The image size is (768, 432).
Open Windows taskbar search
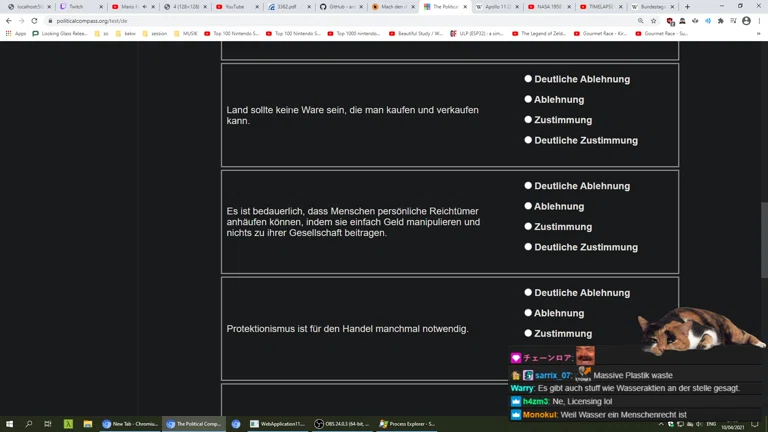click(x=28, y=424)
